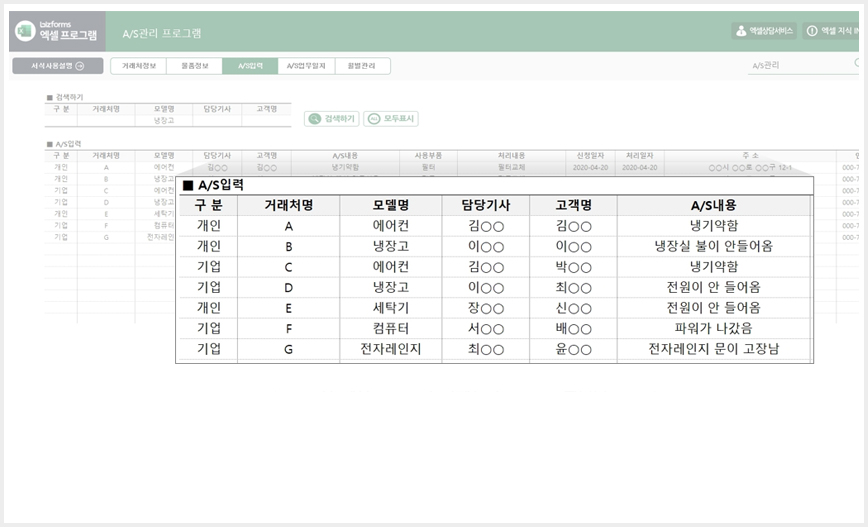
Task: Select the ○○시 ○○로 ○○구 12-1 address cell
Action: (x=750, y=167)
